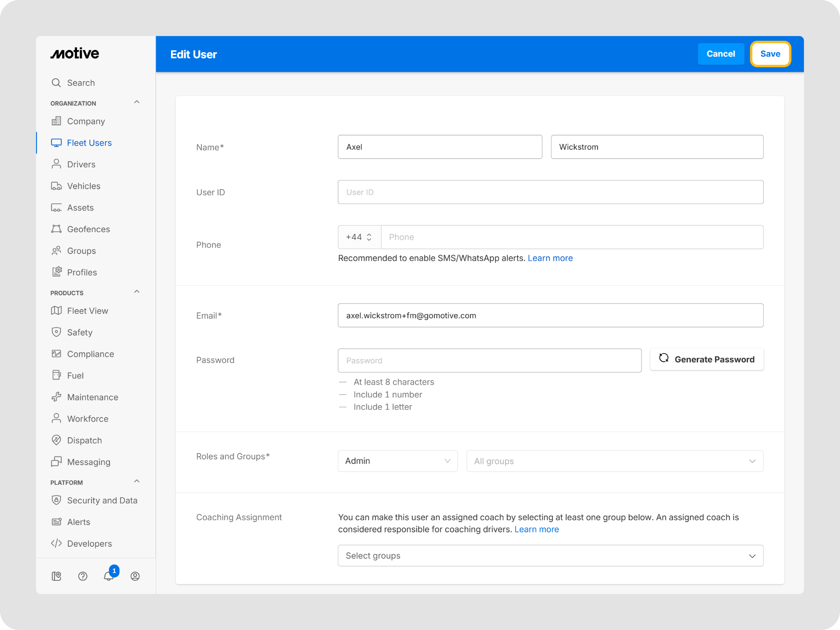Viewport: 840px width, 630px height.
Task: Collapse the ORGANIZATION section
Action: click(137, 103)
